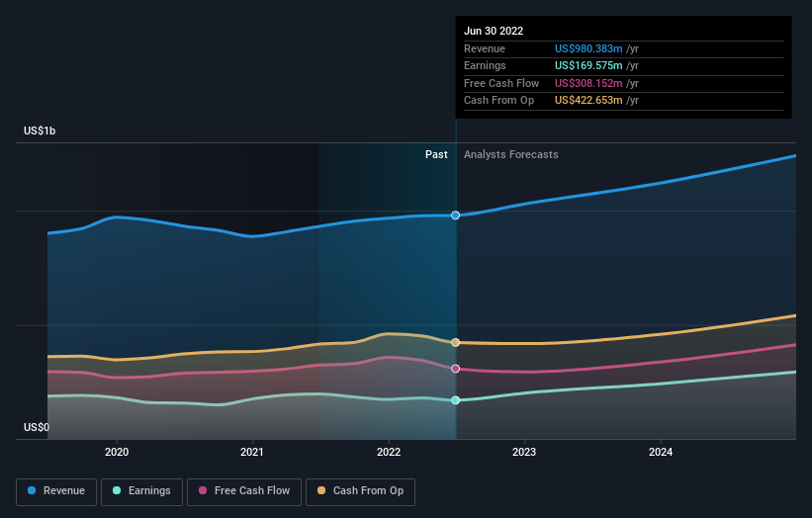Image resolution: width=812 pixels, height=518 pixels.
Task: Click the 2024 x-axis label
Action: pyautogui.click(x=661, y=452)
